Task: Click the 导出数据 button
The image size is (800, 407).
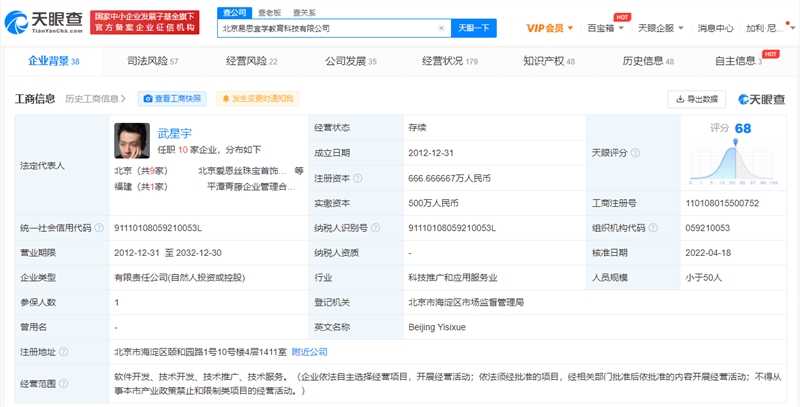Action: [x=696, y=99]
